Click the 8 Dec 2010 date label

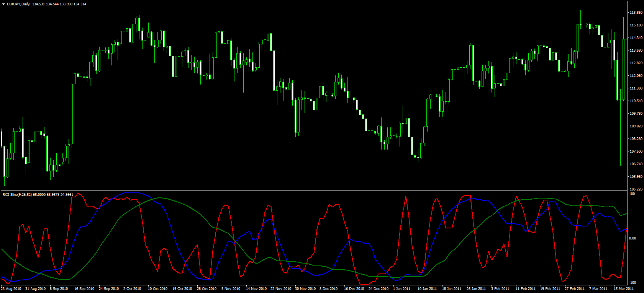coord(329,289)
